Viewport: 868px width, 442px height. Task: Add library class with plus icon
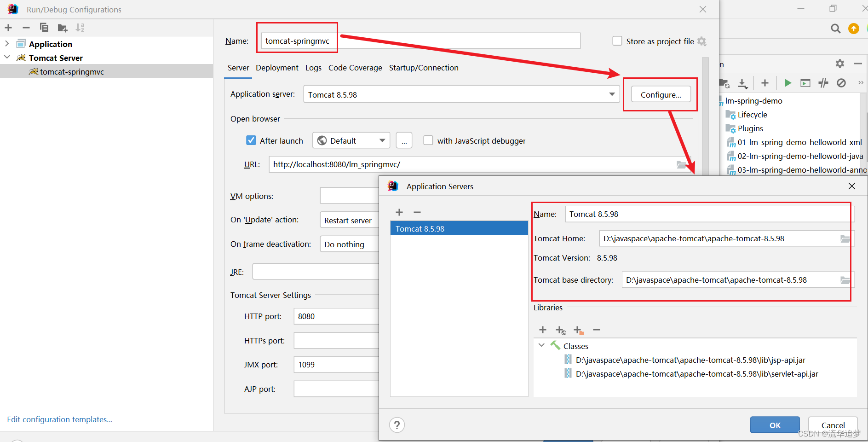543,330
